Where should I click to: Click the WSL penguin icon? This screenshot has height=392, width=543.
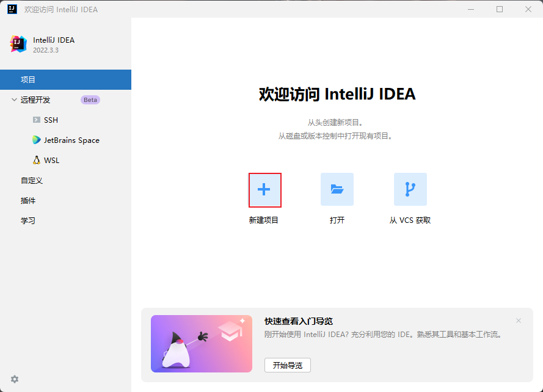[37, 160]
